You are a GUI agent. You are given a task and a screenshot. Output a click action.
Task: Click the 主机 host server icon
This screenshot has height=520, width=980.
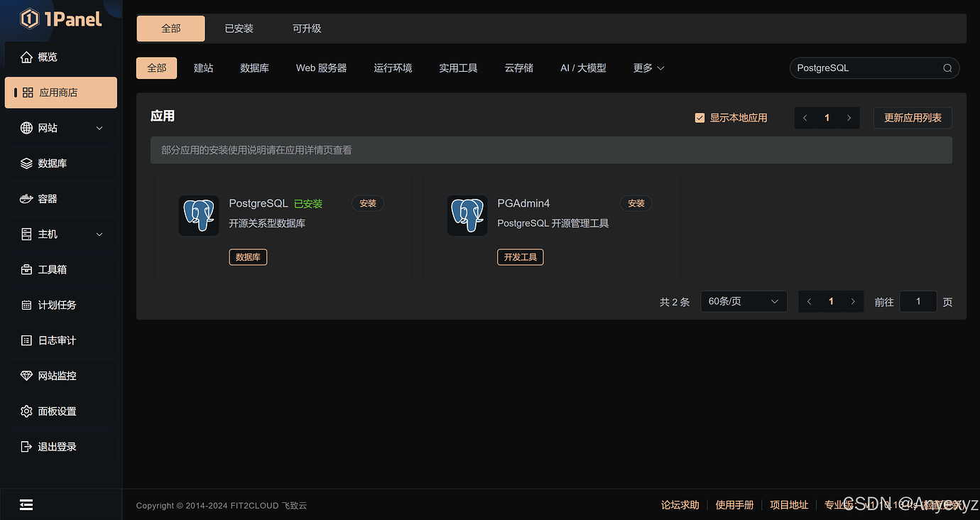26,234
